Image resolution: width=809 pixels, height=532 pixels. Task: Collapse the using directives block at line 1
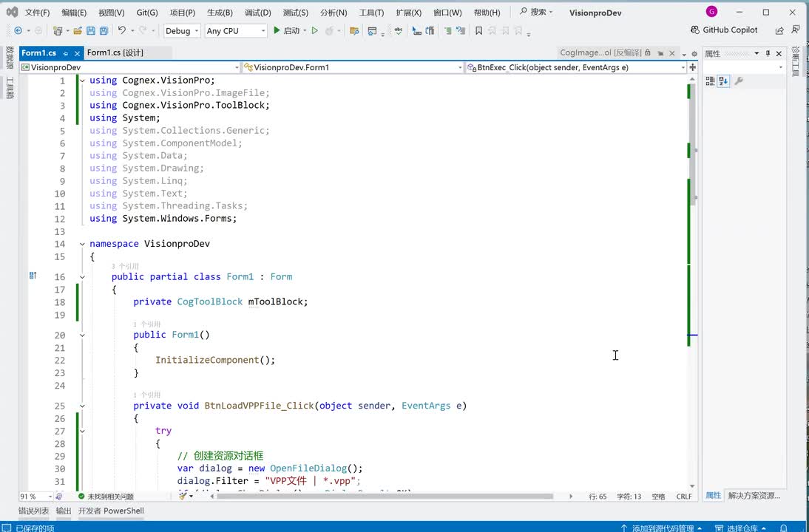(82, 81)
